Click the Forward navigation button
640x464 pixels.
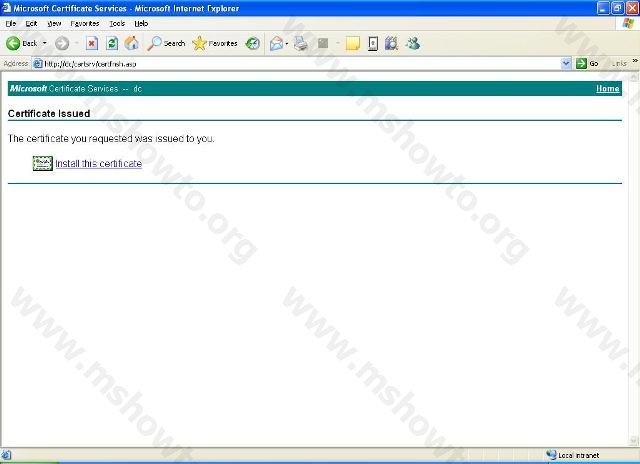click(x=62, y=43)
